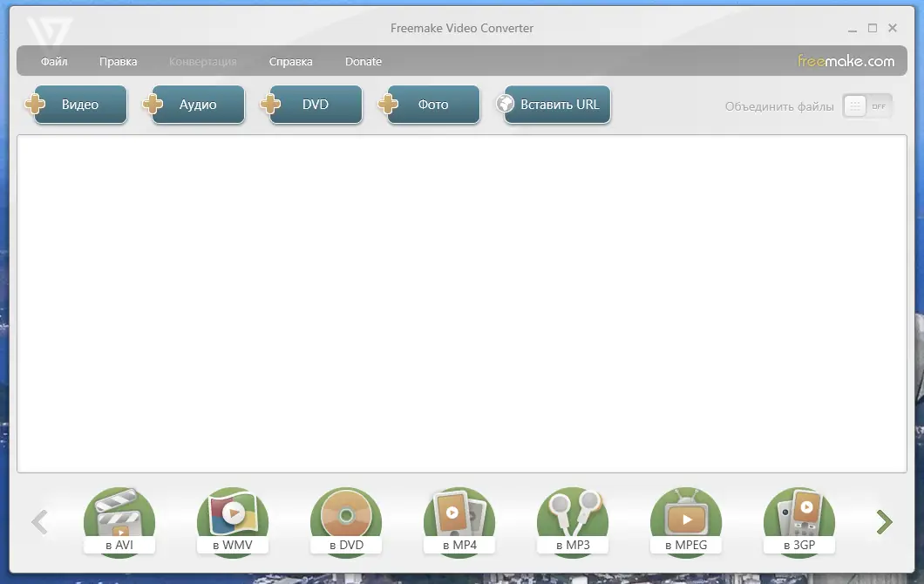Open the Файл menu
The width and height of the screenshot is (924, 584).
pos(53,61)
